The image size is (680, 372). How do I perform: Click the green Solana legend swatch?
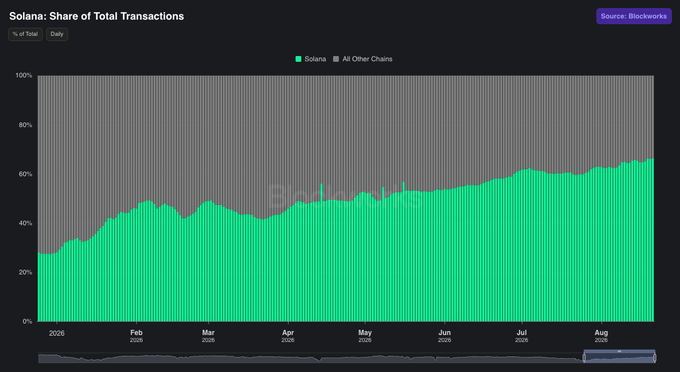tap(298, 59)
